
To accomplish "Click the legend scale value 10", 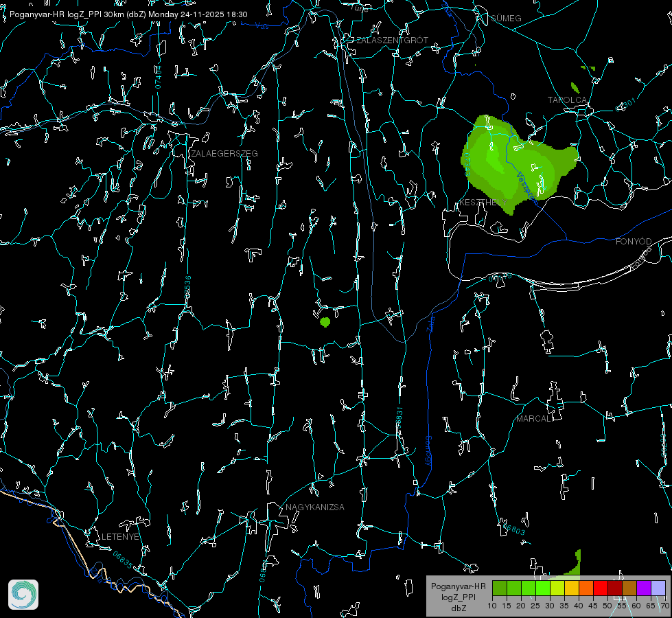I will [492, 606].
